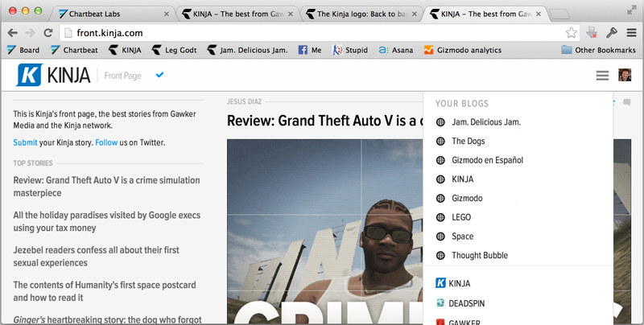Click the globe icon beside Thought Bubble
Viewport: 644px width, 325px height.
[440, 255]
